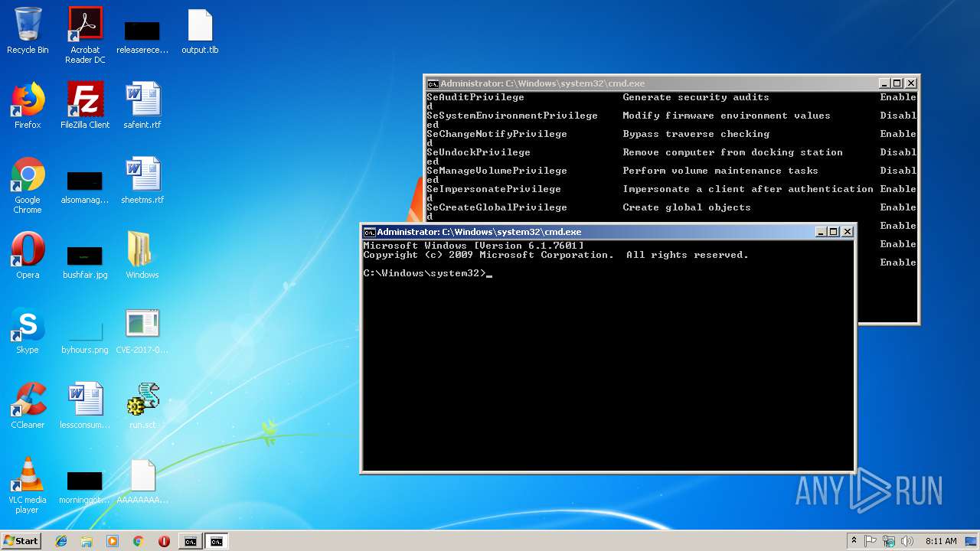
Task: Click the 8:11 AM clock
Action: [x=941, y=541]
